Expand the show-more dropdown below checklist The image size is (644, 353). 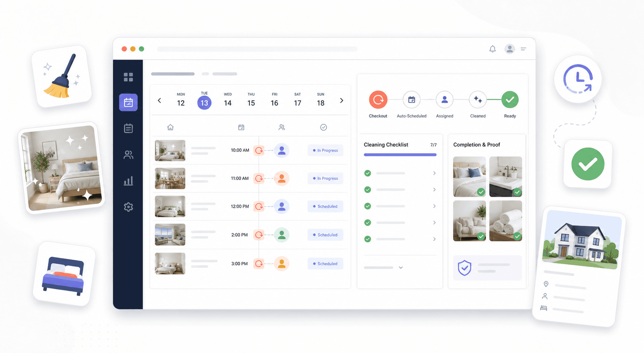pos(401,268)
